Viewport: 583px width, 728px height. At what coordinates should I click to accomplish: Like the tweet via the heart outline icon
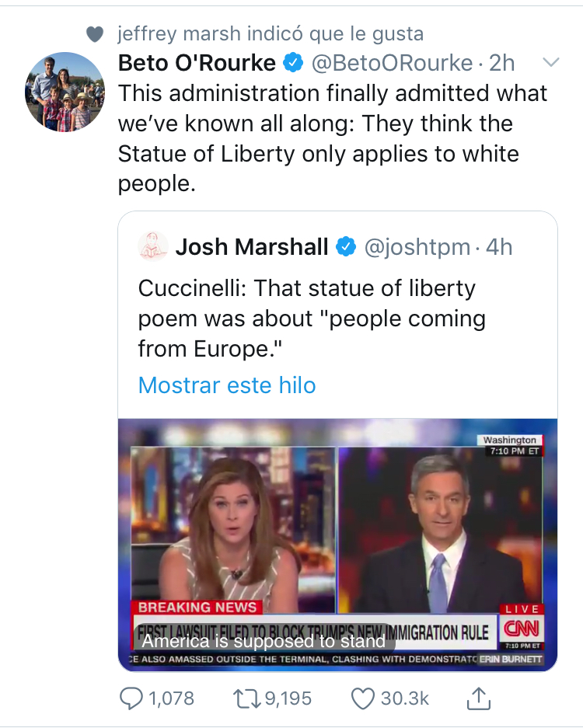[x=362, y=698]
